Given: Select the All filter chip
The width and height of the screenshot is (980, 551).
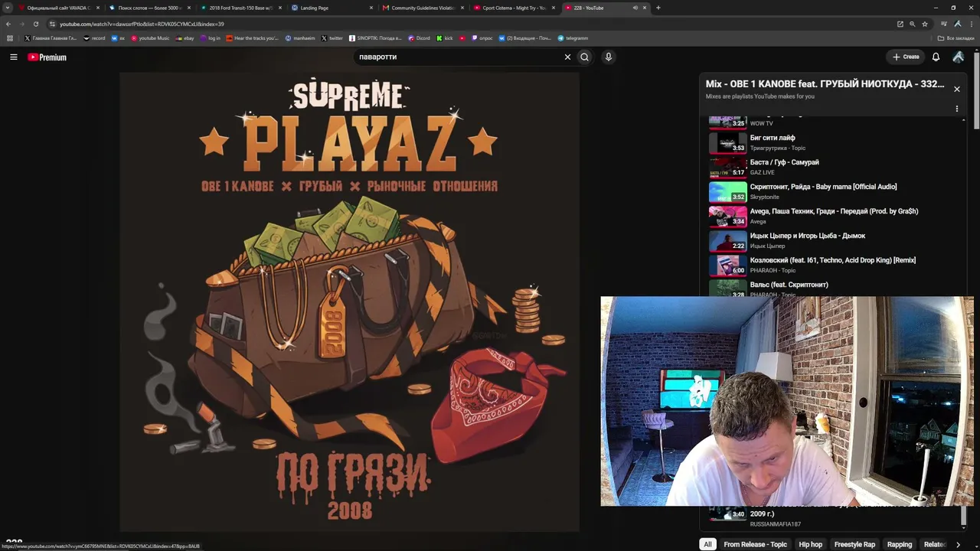Looking at the screenshot, I should click(x=707, y=544).
